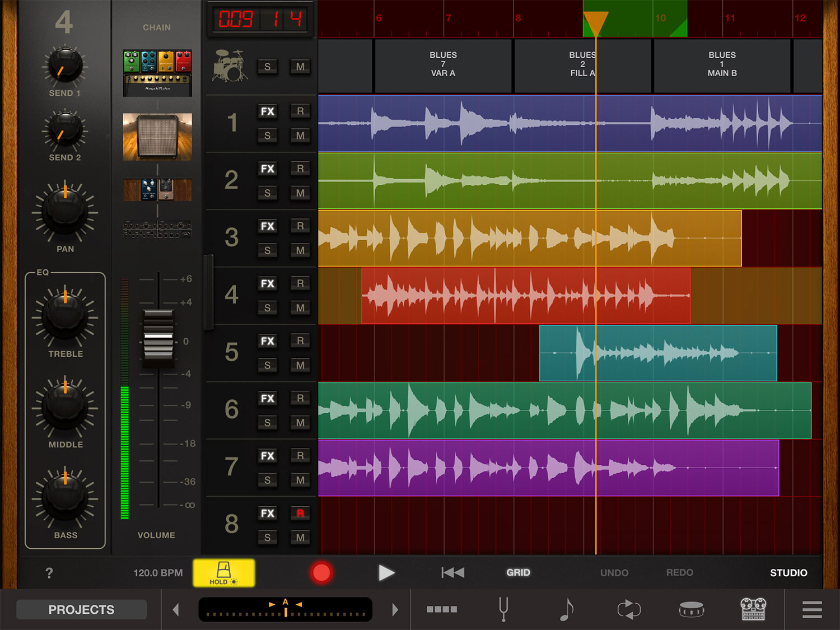Open the metronome note icon in the bottom bar
Screen dimensions: 840x630
(x=567, y=609)
